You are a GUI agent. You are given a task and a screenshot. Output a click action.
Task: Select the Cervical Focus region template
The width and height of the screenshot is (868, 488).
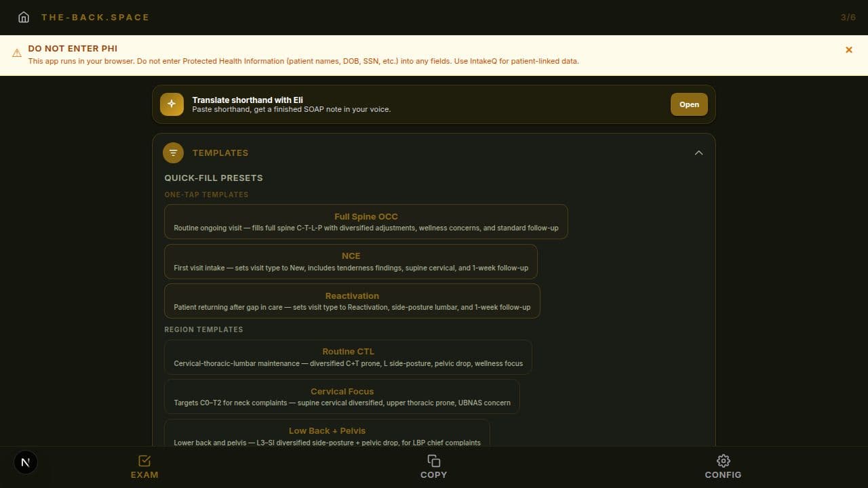tap(342, 396)
